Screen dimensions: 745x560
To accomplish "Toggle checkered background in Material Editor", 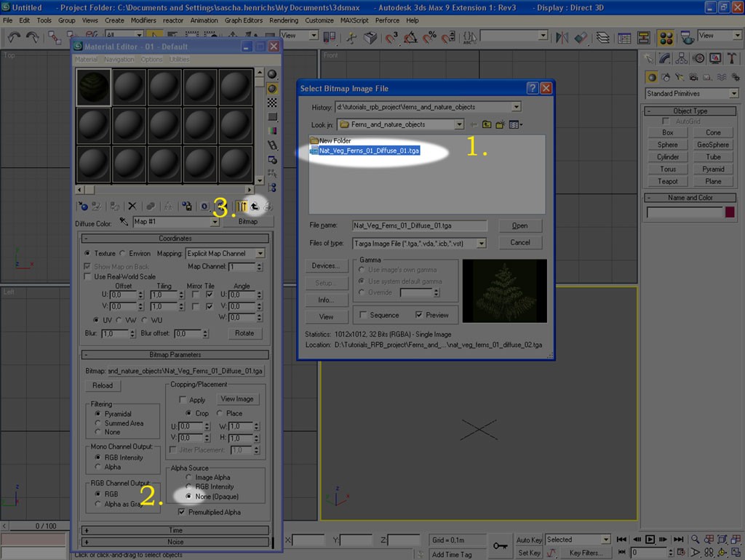I will tap(272, 103).
